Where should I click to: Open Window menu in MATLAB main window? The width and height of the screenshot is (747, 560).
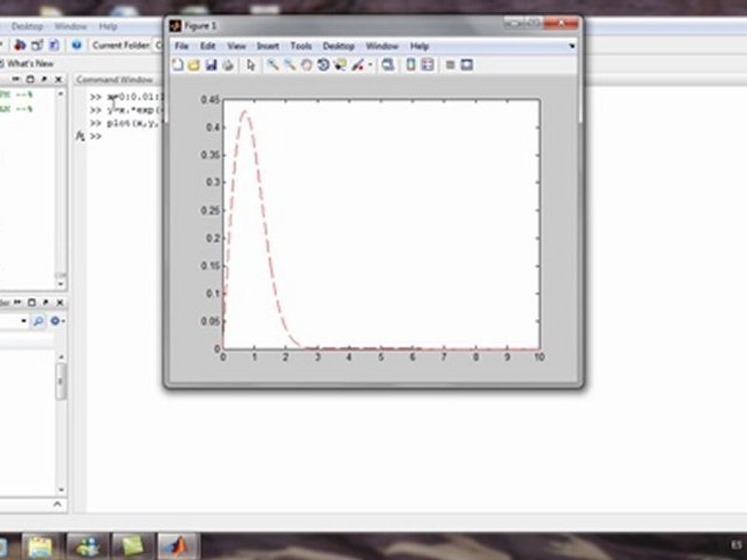click(x=71, y=26)
